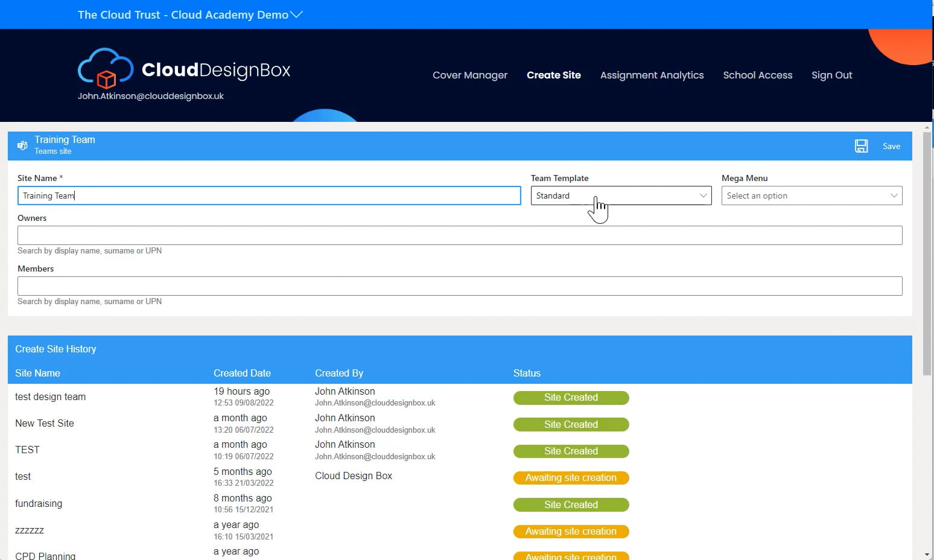Select the 'fundraising' site name

[39, 503]
